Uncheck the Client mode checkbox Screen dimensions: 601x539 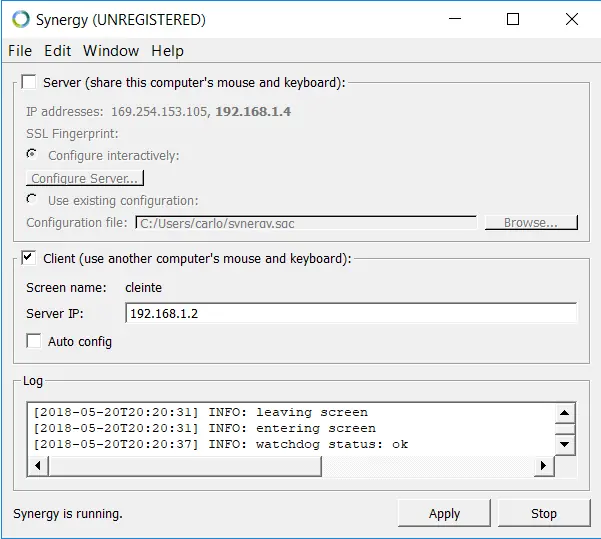pos(29,258)
